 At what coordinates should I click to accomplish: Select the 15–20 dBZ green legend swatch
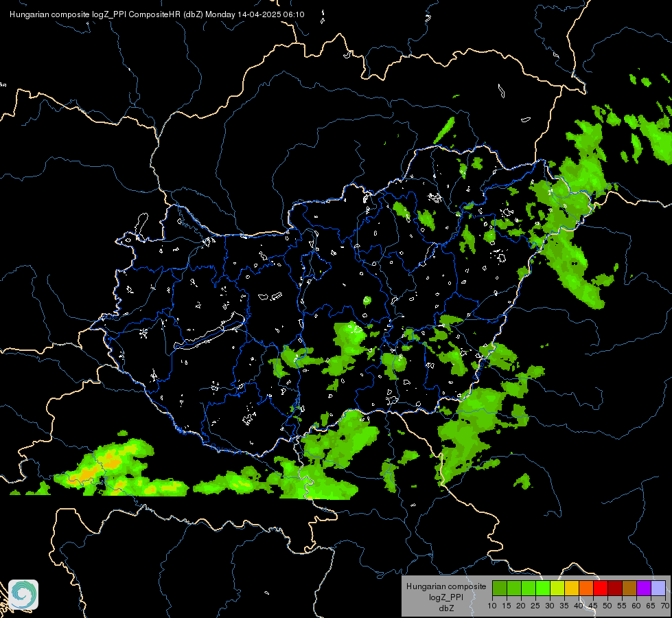pyautogui.click(x=514, y=588)
